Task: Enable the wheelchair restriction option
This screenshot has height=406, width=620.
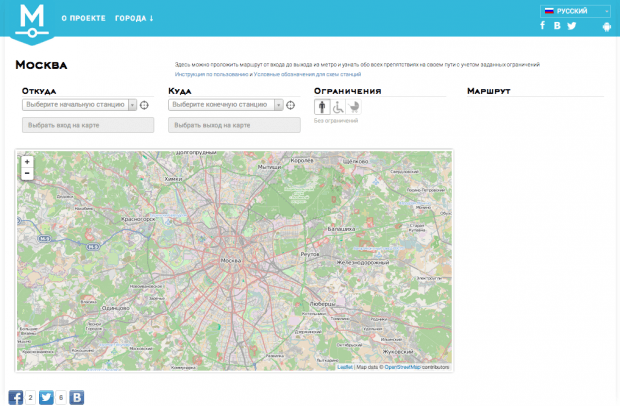Action: pyautogui.click(x=338, y=106)
